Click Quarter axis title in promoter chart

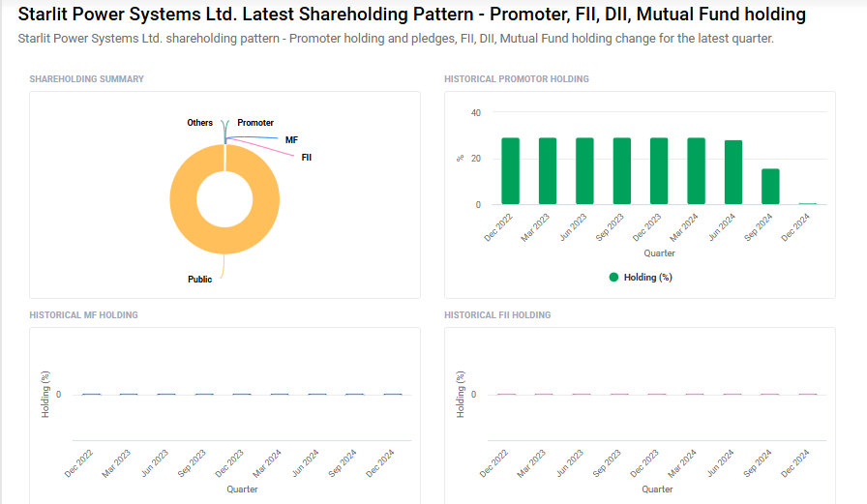tap(659, 253)
